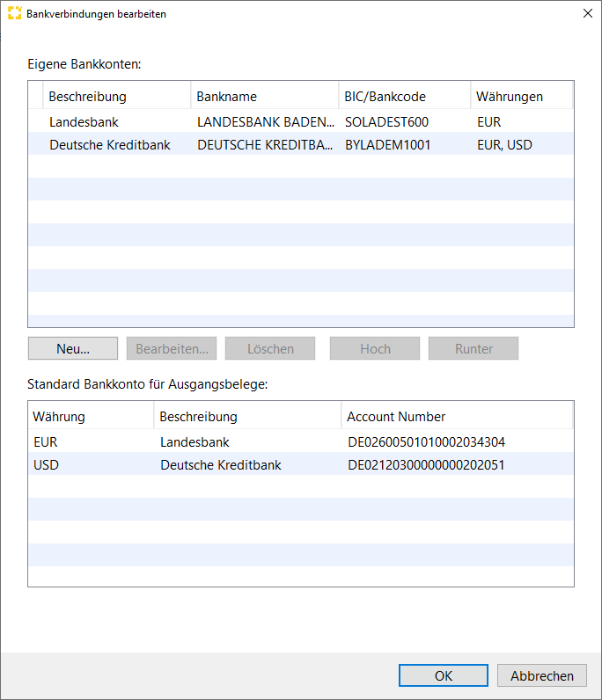Click the Löschen button
The width and height of the screenshot is (602, 700).
click(x=270, y=348)
